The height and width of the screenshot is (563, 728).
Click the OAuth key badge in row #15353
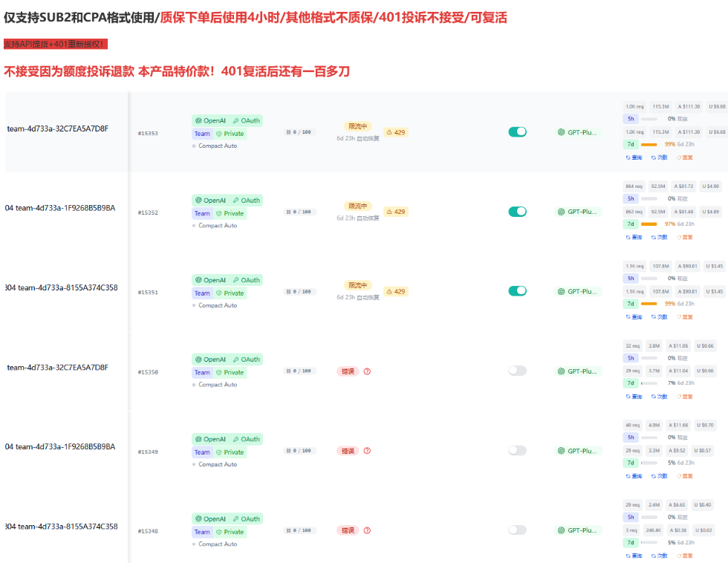247,120
